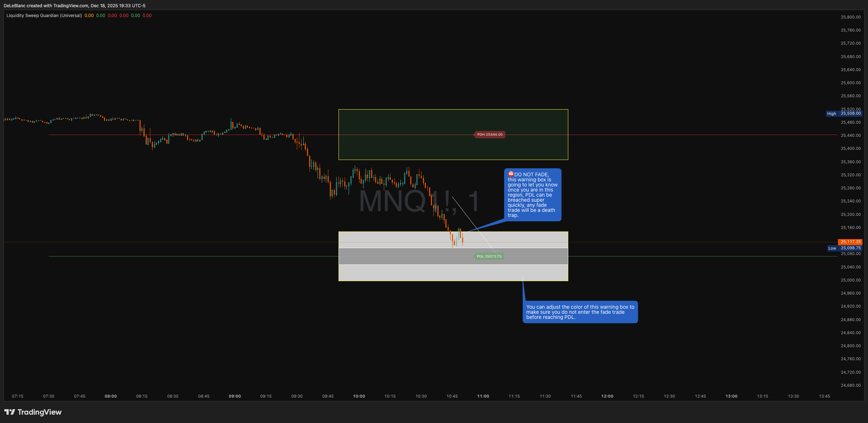868x423 pixels.
Task: Click the 13:00 label on time axis
Action: point(731,396)
